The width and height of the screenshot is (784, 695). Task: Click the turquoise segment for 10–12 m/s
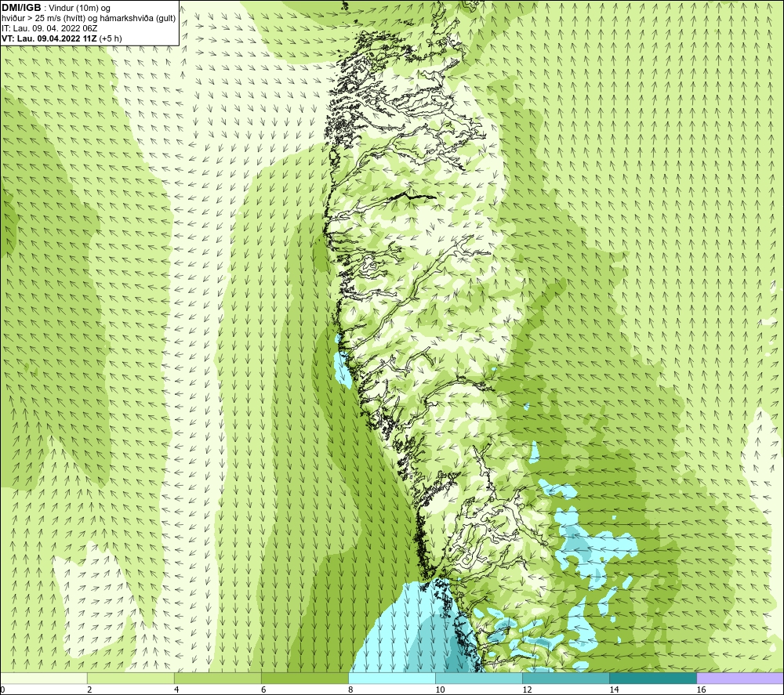[478, 678]
